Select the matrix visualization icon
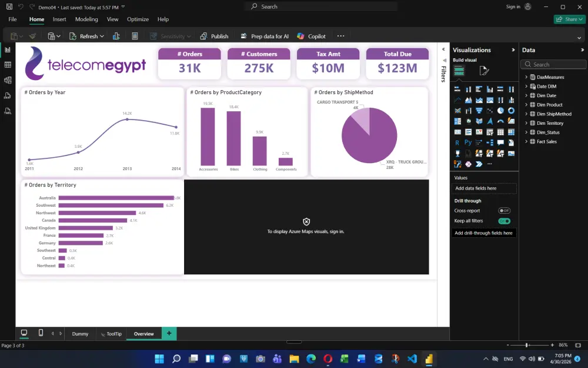The height and width of the screenshot is (368, 588). (x=511, y=132)
